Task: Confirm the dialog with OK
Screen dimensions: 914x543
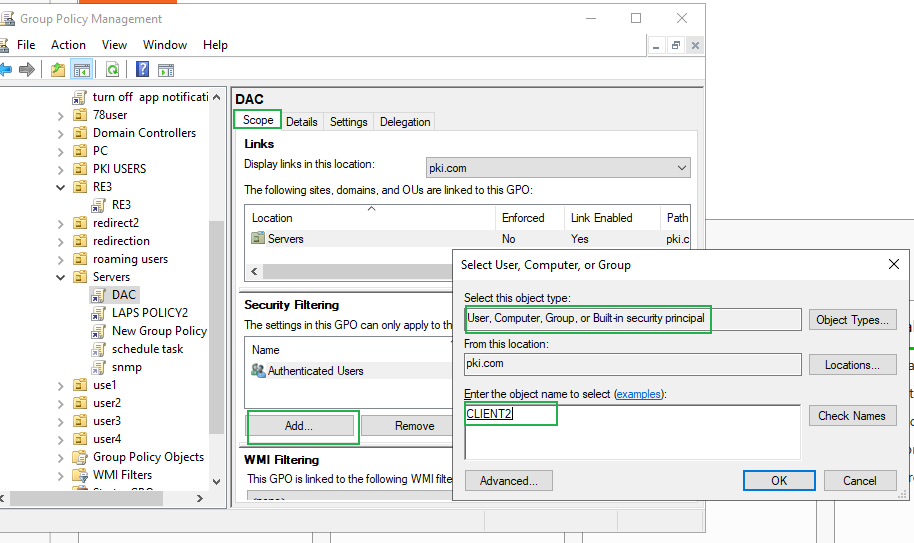Action: (779, 481)
